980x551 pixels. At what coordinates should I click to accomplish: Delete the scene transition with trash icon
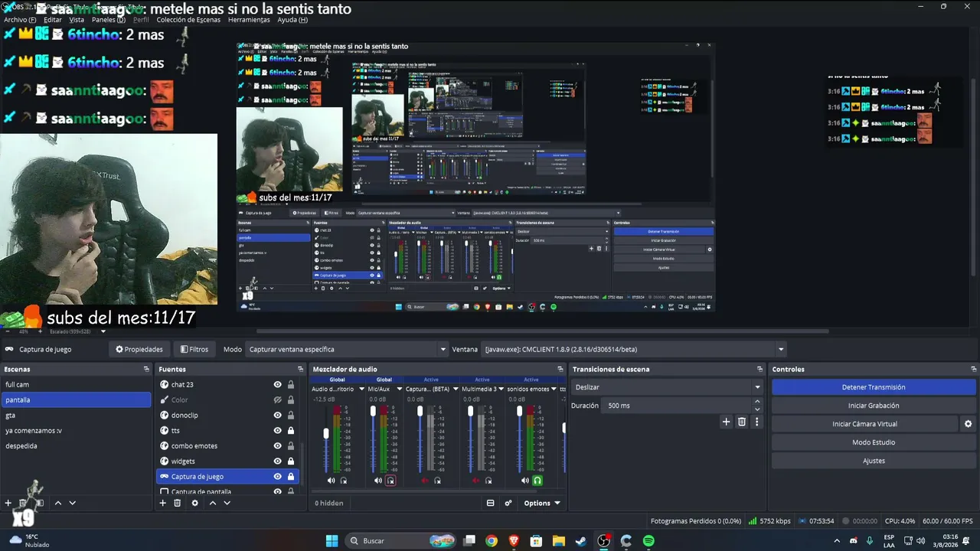click(742, 422)
